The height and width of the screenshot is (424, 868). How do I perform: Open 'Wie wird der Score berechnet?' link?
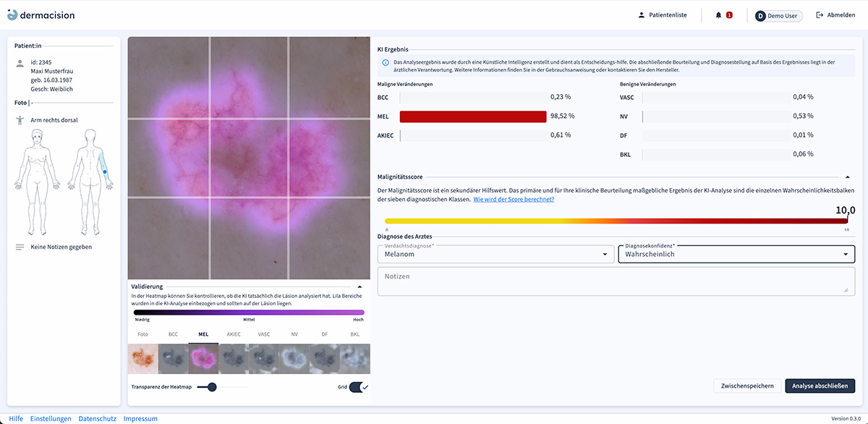point(514,199)
